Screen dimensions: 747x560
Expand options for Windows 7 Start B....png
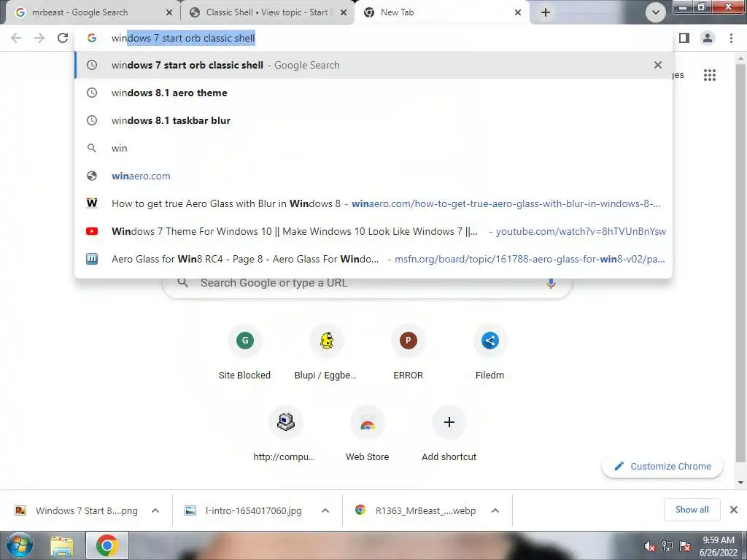[x=155, y=510]
